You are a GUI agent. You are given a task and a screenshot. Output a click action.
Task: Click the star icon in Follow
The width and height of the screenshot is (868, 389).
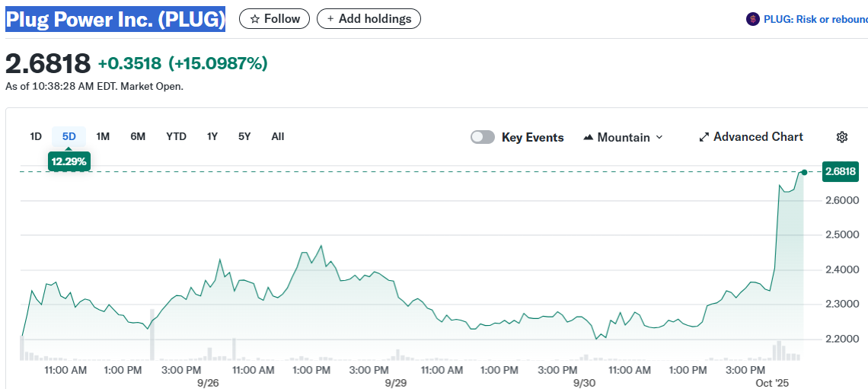(x=254, y=19)
